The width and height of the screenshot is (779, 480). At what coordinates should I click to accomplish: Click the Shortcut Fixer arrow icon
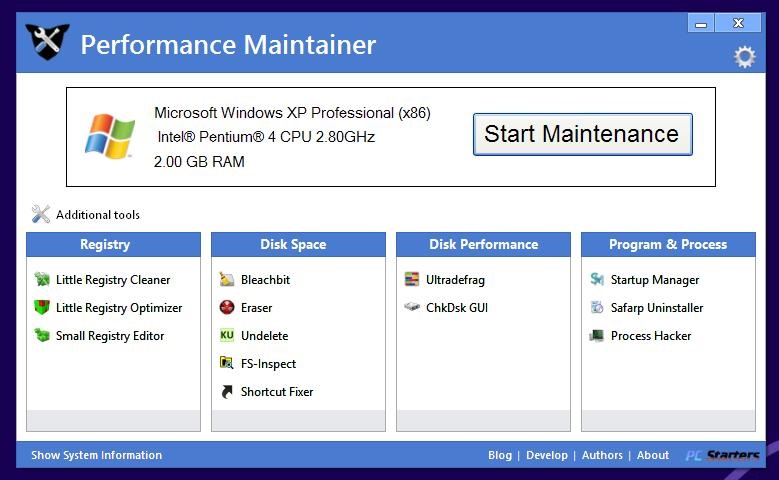(x=227, y=392)
